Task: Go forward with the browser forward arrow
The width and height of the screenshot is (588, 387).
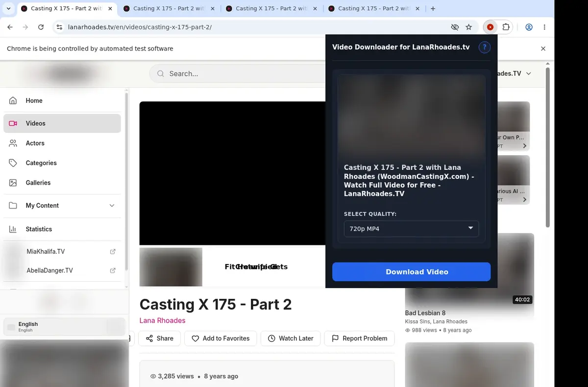Action: [25, 27]
